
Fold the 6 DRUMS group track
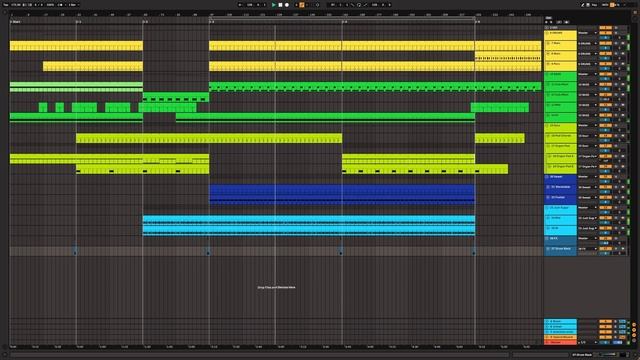coord(547,33)
